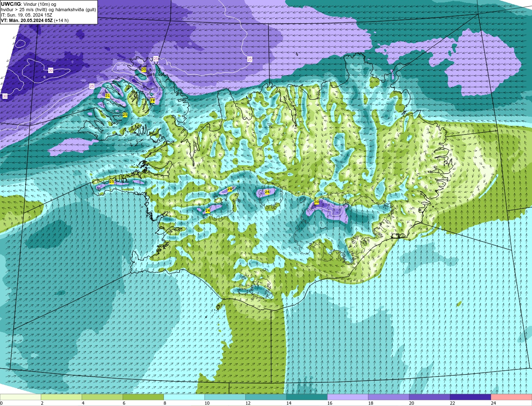Click the light green 2–4 m/s legend swatch
The height and width of the screenshot is (406, 532).
pyautogui.click(x=62, y=397)
